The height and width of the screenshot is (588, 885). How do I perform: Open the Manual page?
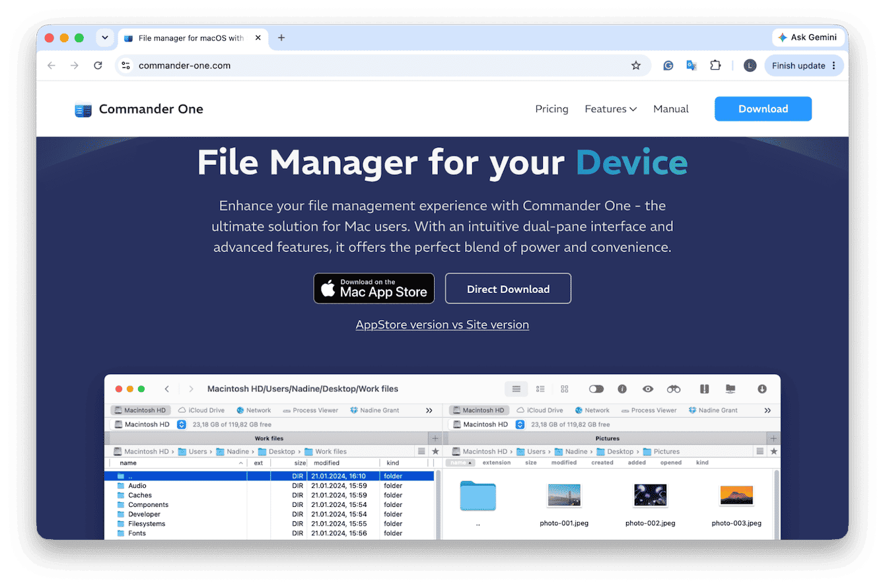point(671,109)
